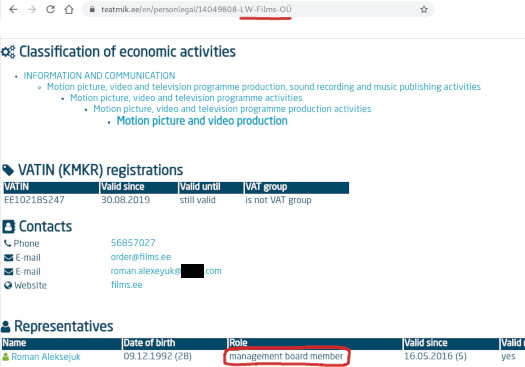Image resolution: width=525 pixels, height=367 pixels.
Task: Click the Role column header
Action: (315, 344)
